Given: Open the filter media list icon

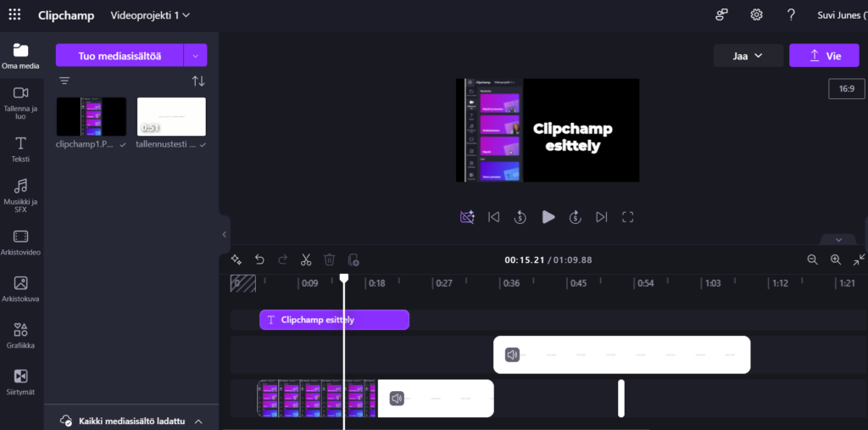Looking at the screenshot, I should pyautogui.click(x=64, y=81).
